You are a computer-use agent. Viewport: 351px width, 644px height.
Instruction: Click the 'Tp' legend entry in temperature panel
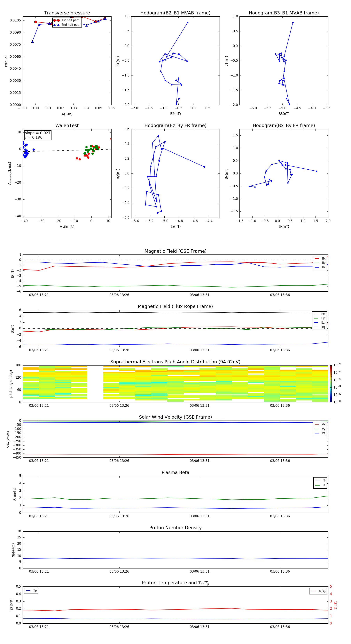[x=31, y=591]
